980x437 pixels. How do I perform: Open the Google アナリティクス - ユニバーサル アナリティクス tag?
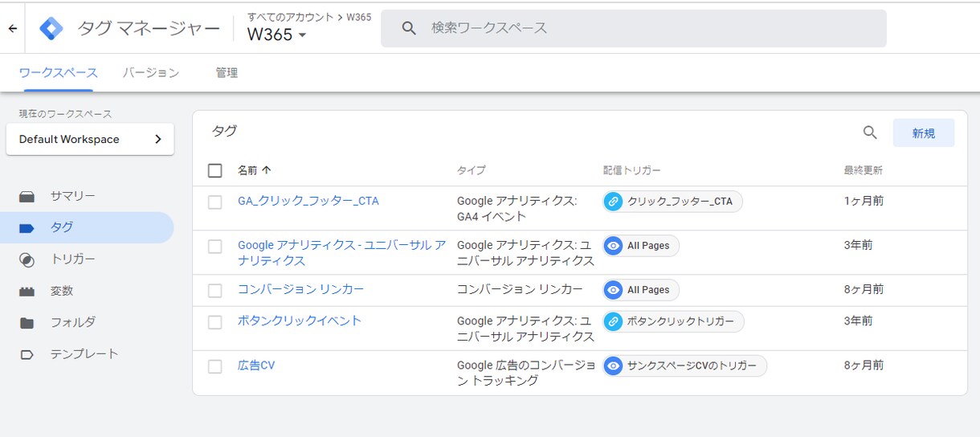[x=342, y=253]
